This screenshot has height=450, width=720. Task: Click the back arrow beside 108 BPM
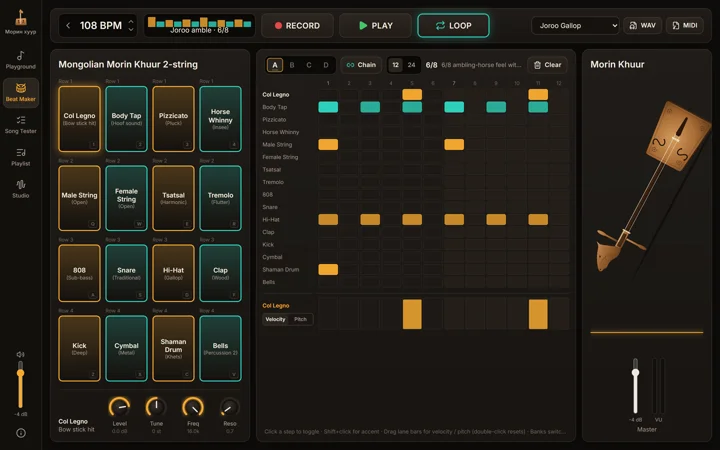coord(68,26)
